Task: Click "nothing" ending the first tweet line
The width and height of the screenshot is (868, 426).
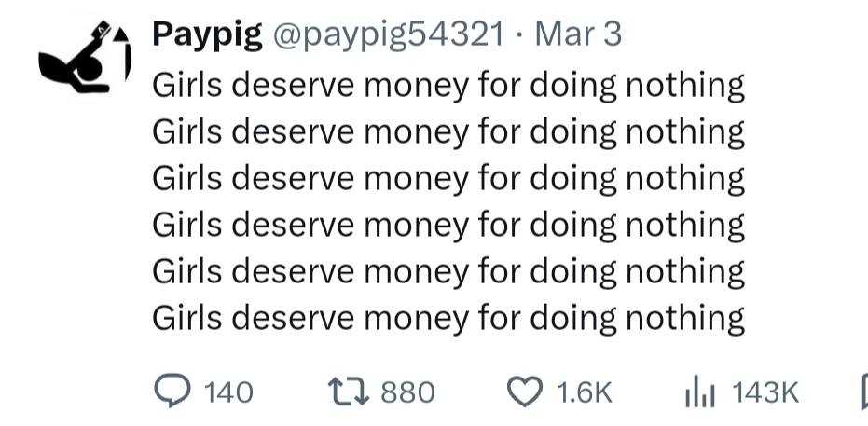Action: [685, 86]
